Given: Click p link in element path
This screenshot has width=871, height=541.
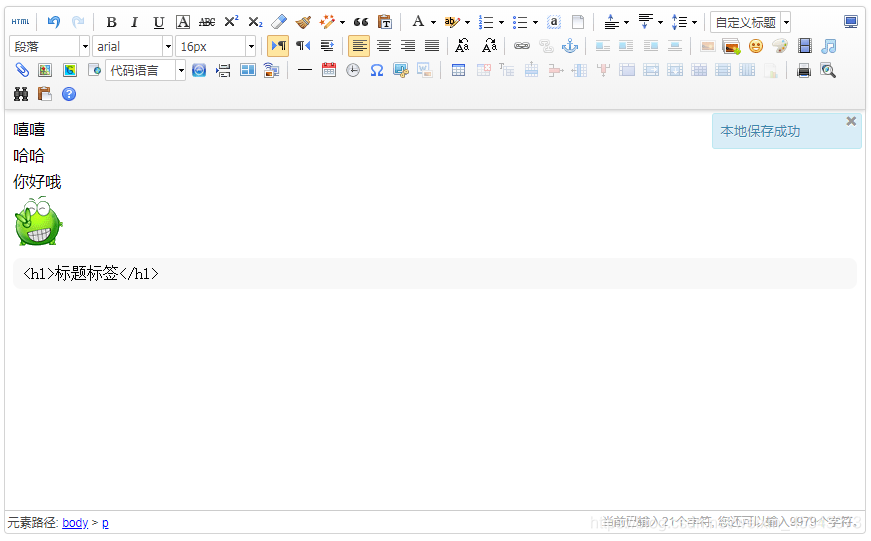Looking at the screenshot, I should [x=105, y=523].
